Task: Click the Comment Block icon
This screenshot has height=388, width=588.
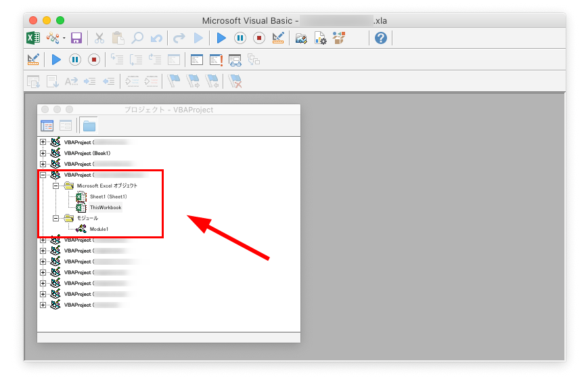Action: pyautogui.click(x=132, y=81)
